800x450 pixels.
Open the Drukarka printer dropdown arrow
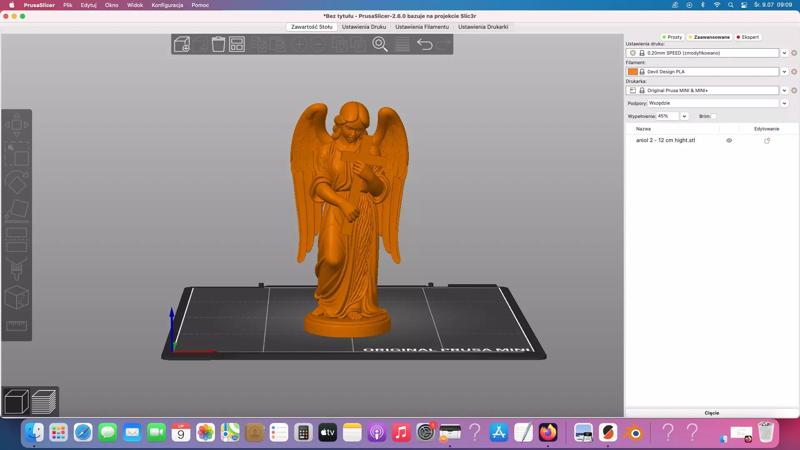pyautogui.click(x=784, y=90)
